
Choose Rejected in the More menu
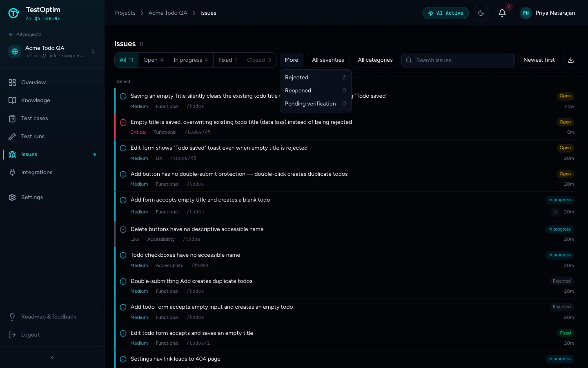(x=316, y=78)
